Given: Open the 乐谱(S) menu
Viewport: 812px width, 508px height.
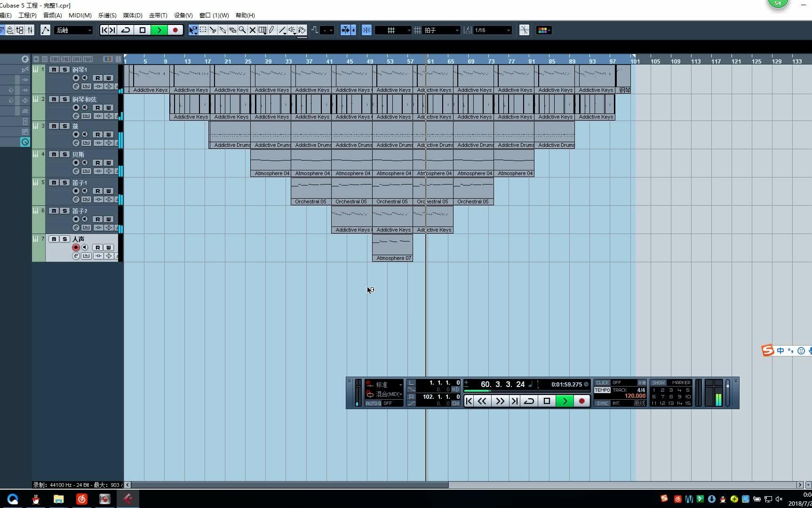Looking at the screenshot, I should 107,15.
